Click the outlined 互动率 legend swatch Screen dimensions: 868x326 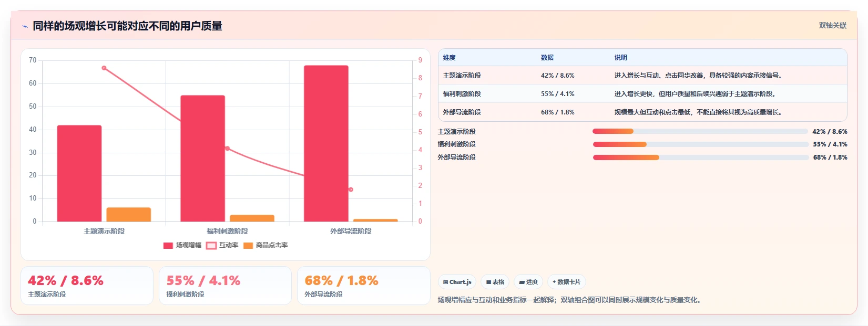pyautogui.click(x=211, y=246)
